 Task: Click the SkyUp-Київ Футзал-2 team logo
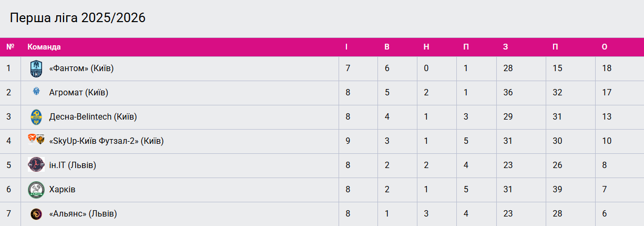pyautogui.click(x=36, y=140)
